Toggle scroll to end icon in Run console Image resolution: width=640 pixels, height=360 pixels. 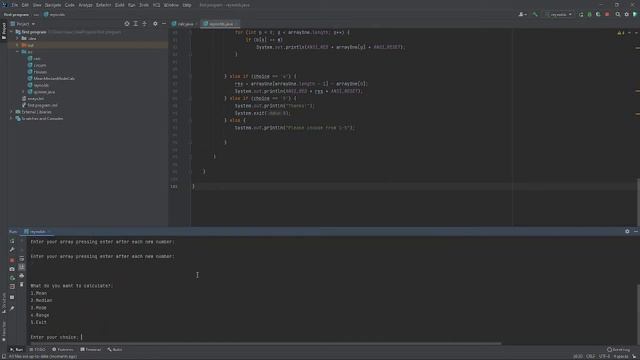click(x=22, y=267)
